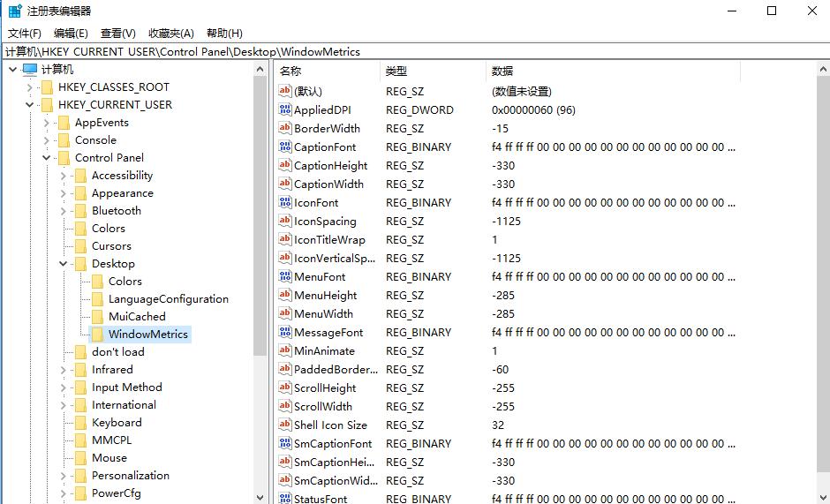Click tree pane scroll up arrow
This screenshot has width=830, height=504.
point(260,70)
